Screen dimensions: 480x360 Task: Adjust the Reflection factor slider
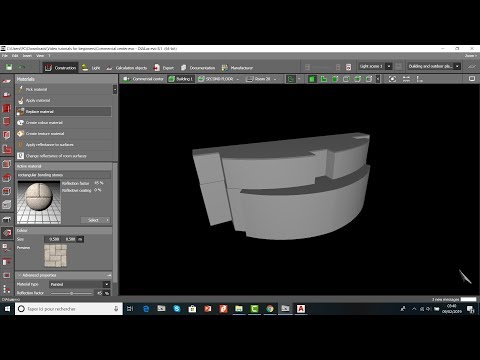(x=71, y=293)
